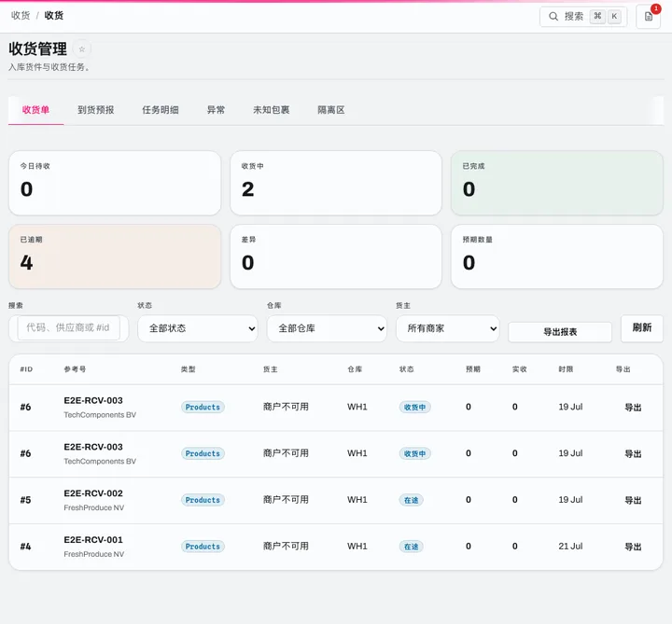
Task: Open the 所有商家 owner dropdown
Action: (448, 328)
